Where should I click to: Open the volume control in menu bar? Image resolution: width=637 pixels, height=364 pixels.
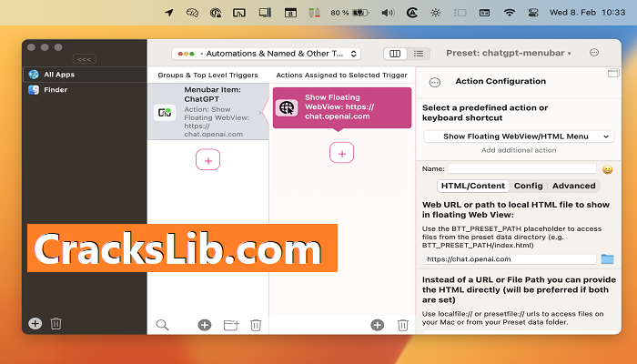(x=388, y=13)
